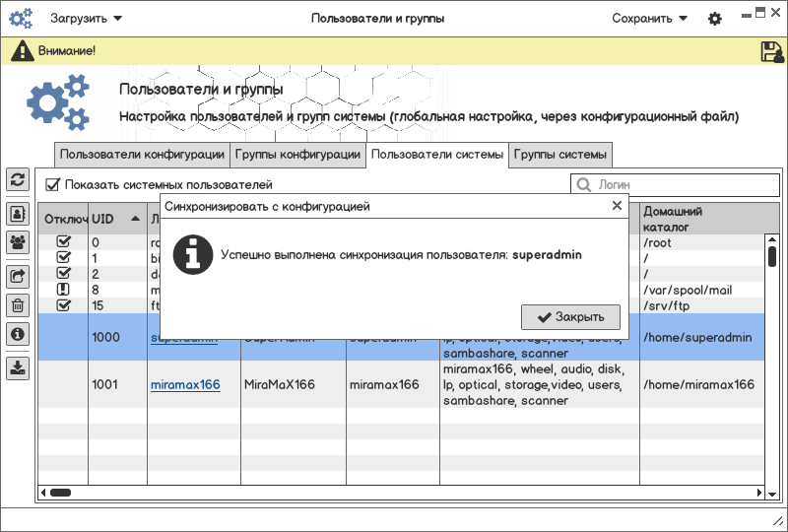Open the "Сохранить" dropdown menu
The width and height of the screenshot is (788, 532).
648,19
